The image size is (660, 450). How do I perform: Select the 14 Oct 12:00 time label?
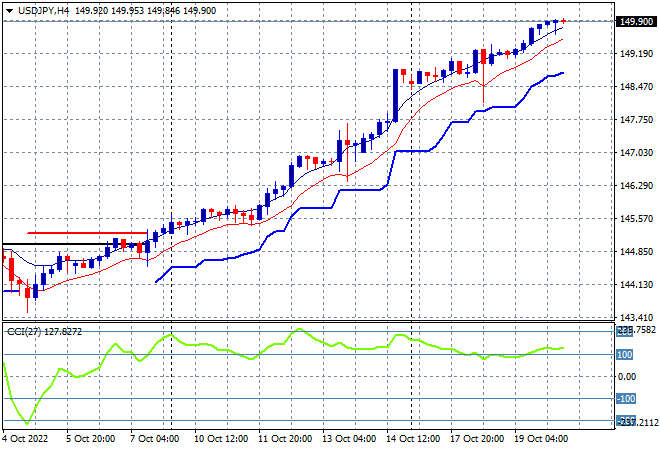coord(413,439)
